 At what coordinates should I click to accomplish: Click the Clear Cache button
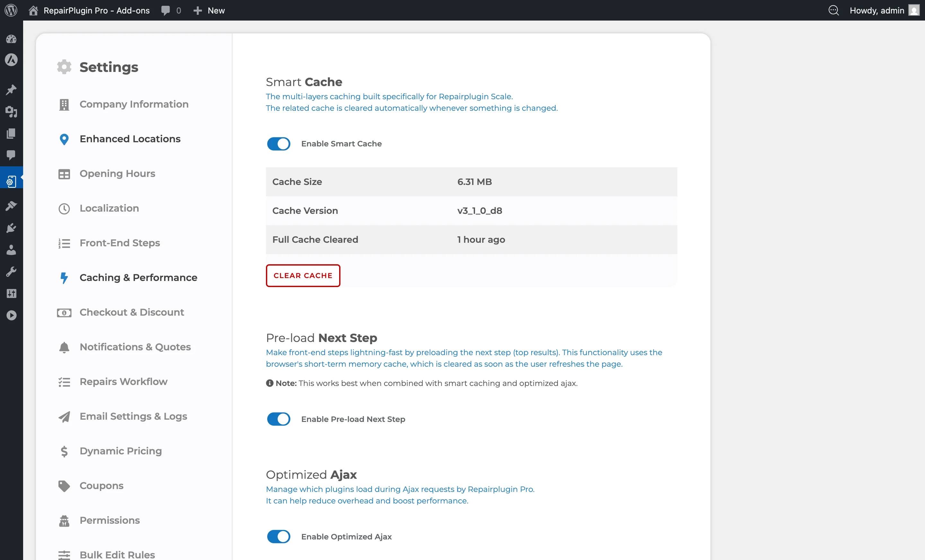coord(303,275)
